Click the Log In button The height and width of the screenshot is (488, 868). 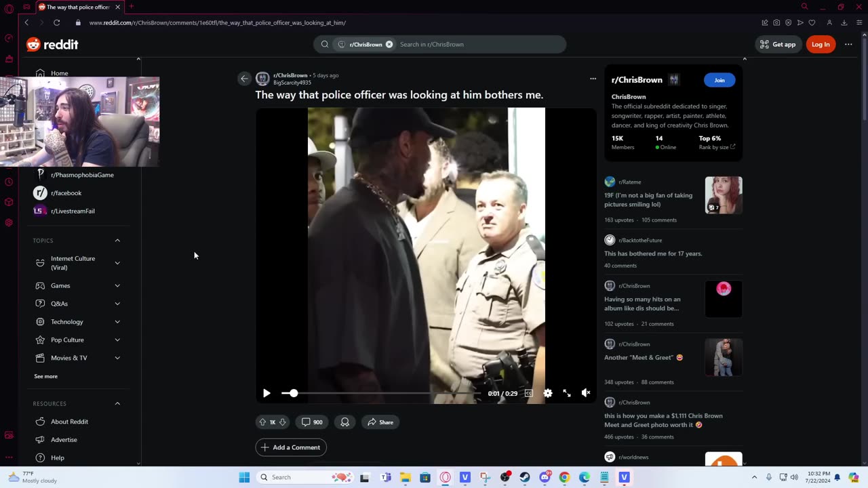click(821, 44)
